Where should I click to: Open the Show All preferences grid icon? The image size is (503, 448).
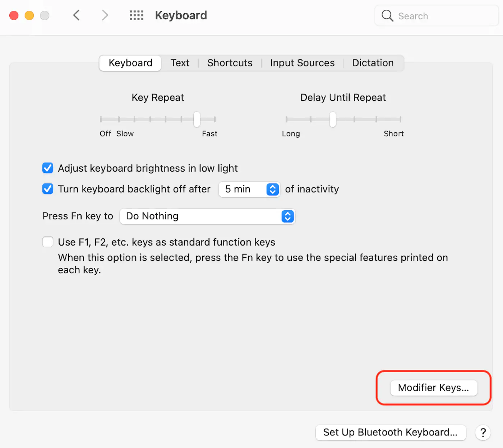point(136,15)
